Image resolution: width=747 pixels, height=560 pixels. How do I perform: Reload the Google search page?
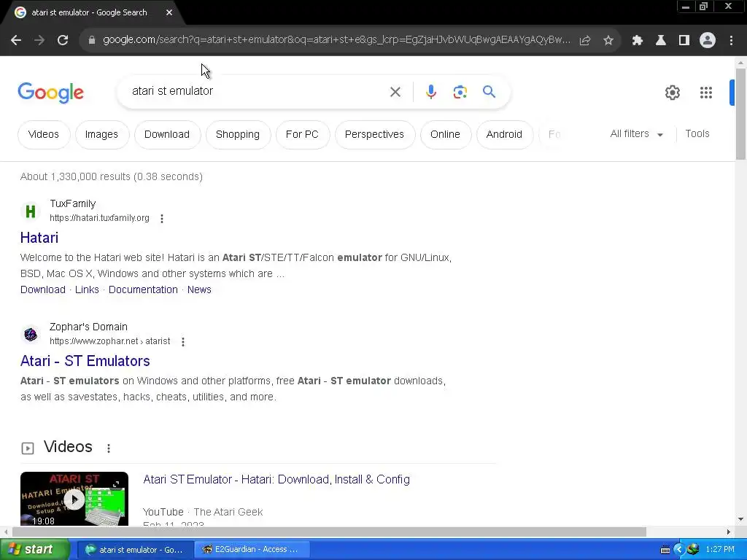[x=63, y=41]
